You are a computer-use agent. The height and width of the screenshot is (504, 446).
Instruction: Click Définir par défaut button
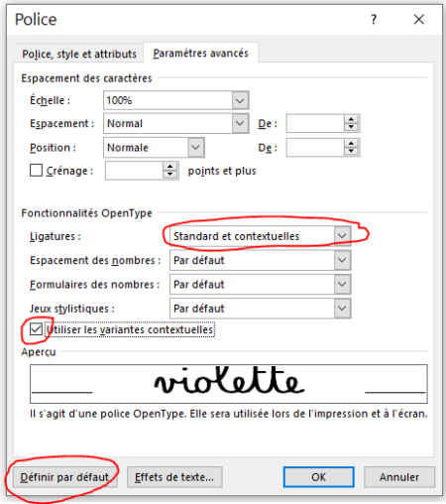point(64,477)
